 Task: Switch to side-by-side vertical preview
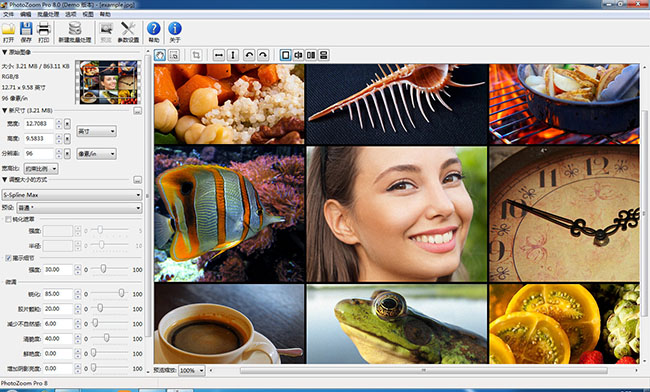point(311,55)
